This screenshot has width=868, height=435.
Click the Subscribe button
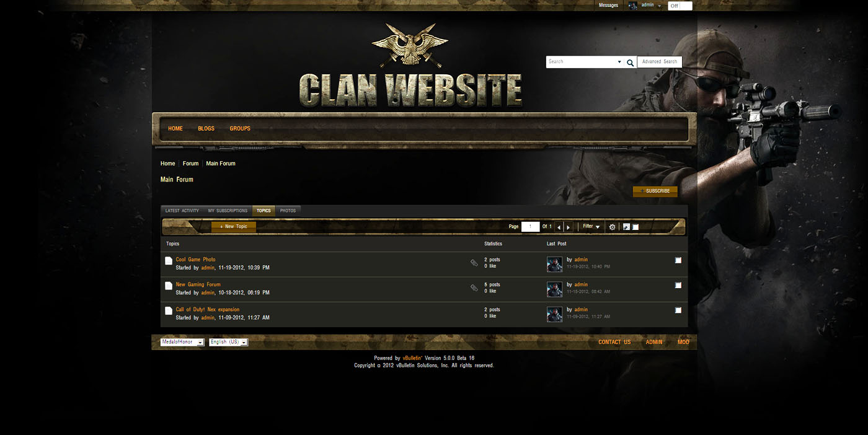point(655,191)
